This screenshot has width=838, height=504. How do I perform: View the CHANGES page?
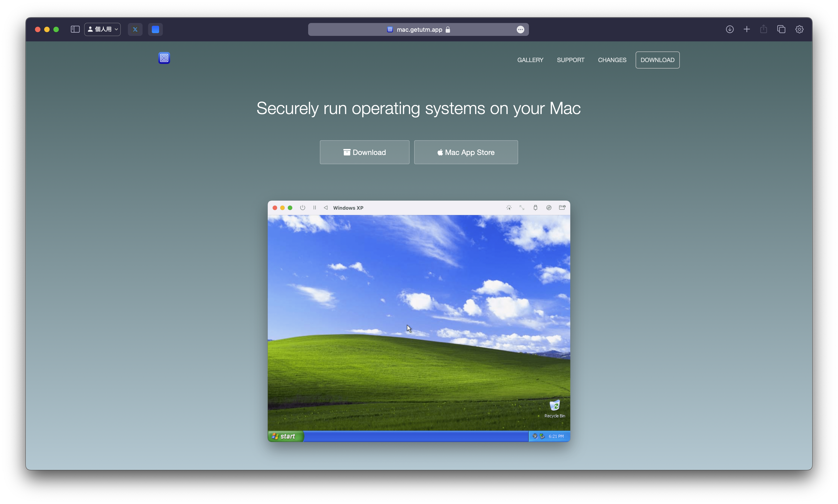click(x=612, y=60)
